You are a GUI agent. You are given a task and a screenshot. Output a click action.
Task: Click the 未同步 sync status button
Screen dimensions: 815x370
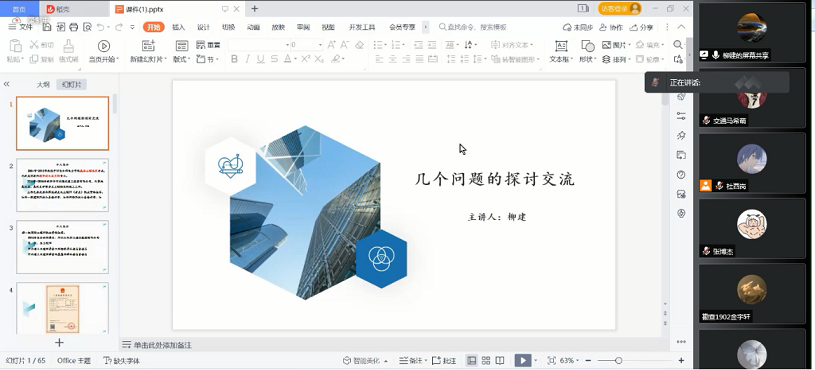coord(577,27)
